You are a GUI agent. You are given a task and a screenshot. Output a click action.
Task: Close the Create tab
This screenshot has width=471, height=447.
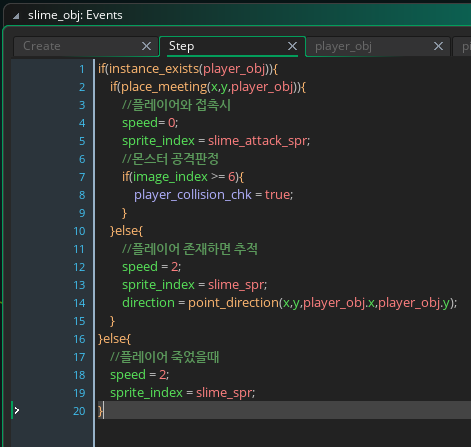[146, 46]
